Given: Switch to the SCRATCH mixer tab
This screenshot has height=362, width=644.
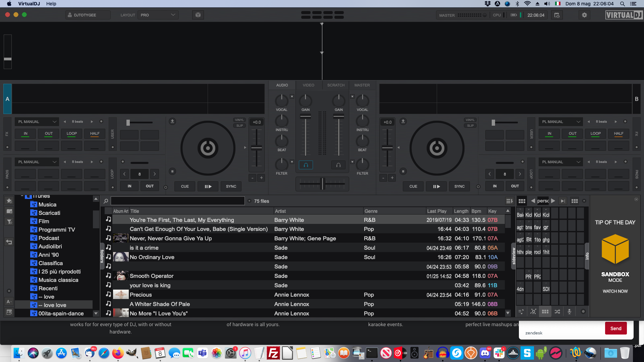Looking at the screenshot, I should pyautogui.click(x=336, y=85).
